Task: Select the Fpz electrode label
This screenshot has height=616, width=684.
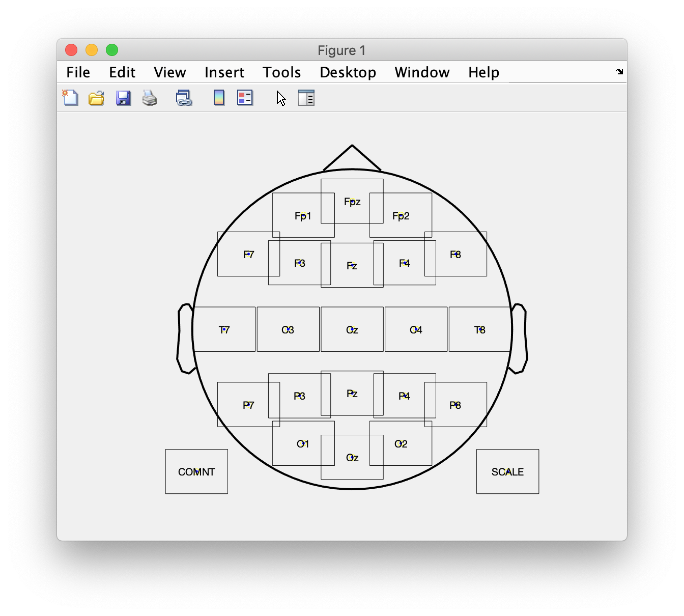Action: click(x=352, y=202)
